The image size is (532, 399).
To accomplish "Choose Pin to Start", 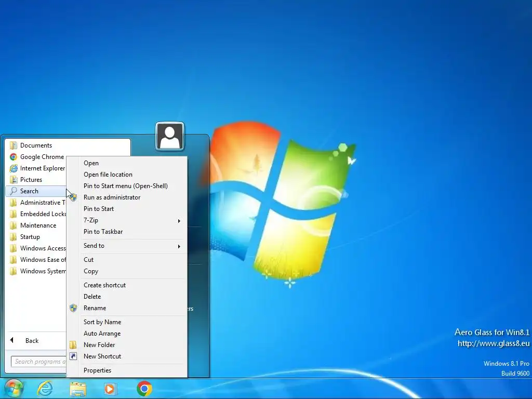I will pyautogui.click(x=127, y=209).
